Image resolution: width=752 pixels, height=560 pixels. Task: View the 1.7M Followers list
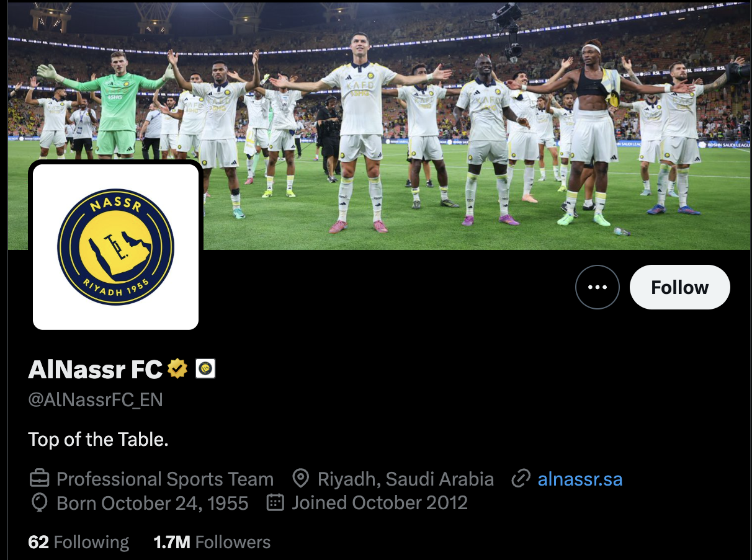point(212,542)
